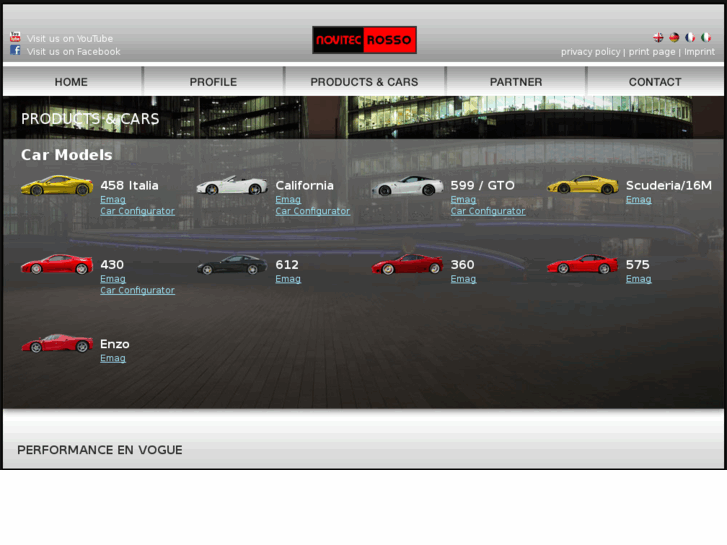Open Emag for the Enzo
Image resolution: width=727 pixels, height=545 pixels.
(113, 358)
